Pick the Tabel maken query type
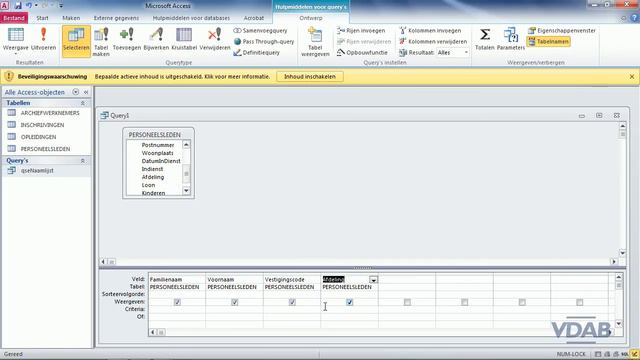This screenshot has width=640, height=360. (x=101, y=41)
